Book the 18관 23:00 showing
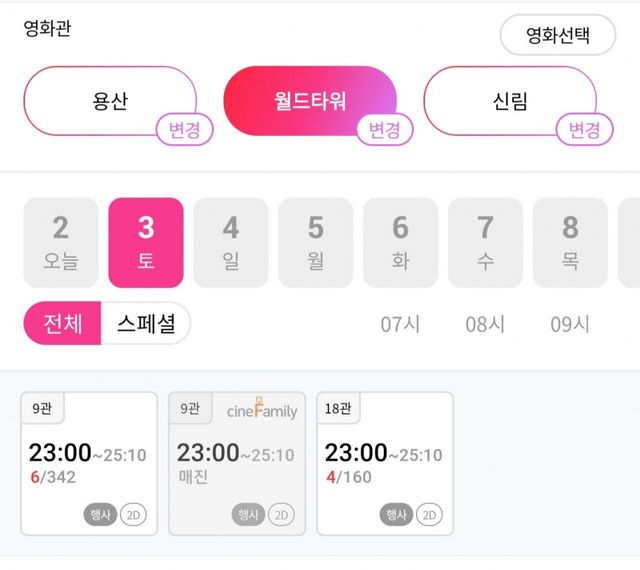The width and height of the screenshot is (640, 570). click(385, 463)
